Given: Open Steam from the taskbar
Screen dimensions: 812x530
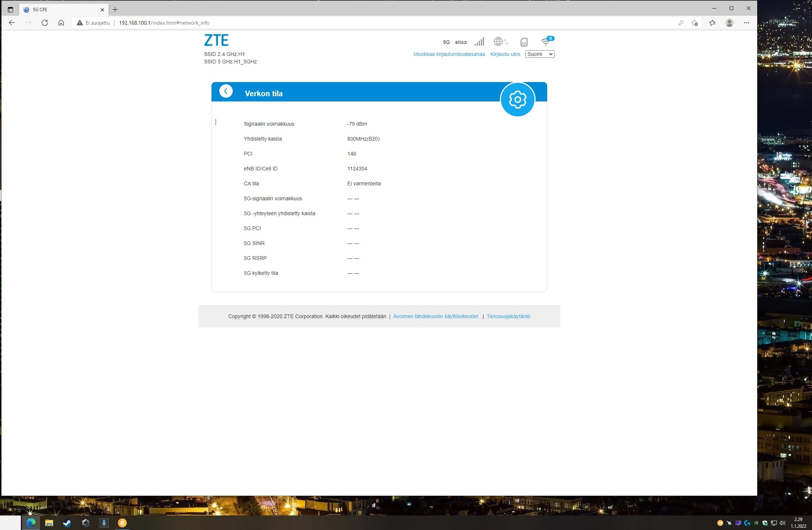Looking at the screenshot, I should pos(67,523).
